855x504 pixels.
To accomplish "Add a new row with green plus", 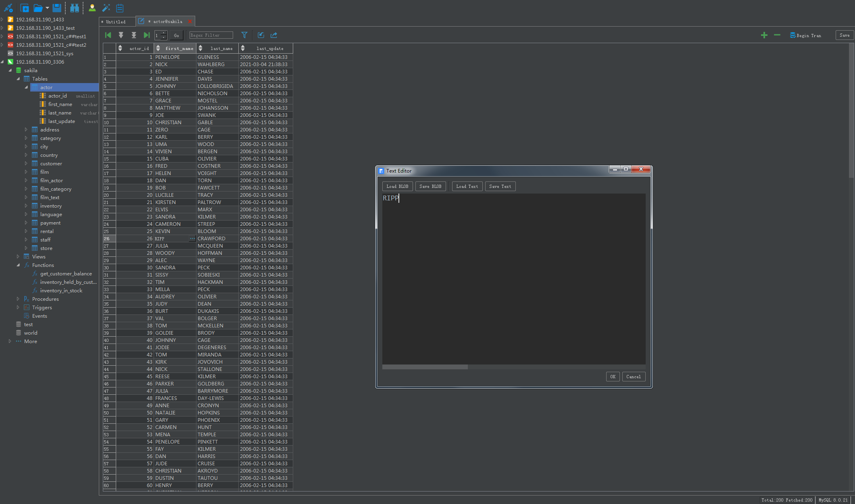I will [x=764, y=35].
